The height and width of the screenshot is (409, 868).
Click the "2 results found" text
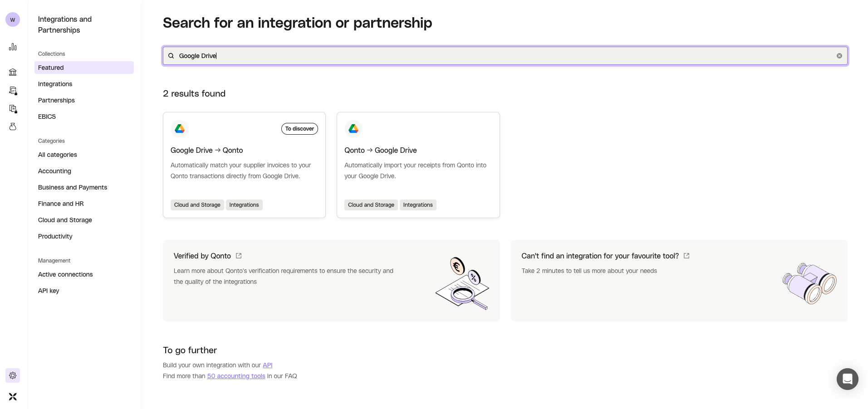194,93
